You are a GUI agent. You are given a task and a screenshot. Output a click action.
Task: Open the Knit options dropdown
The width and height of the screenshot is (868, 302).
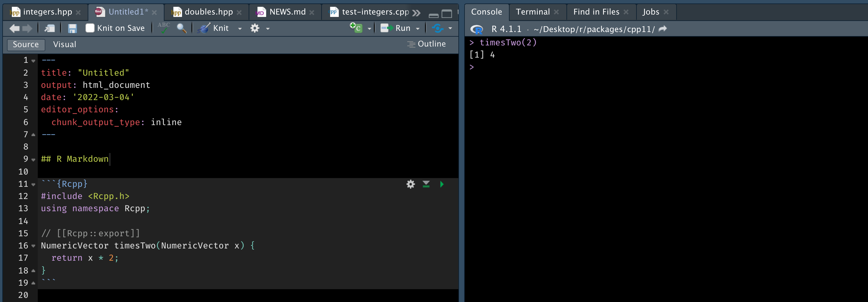[x=240, y=28]
